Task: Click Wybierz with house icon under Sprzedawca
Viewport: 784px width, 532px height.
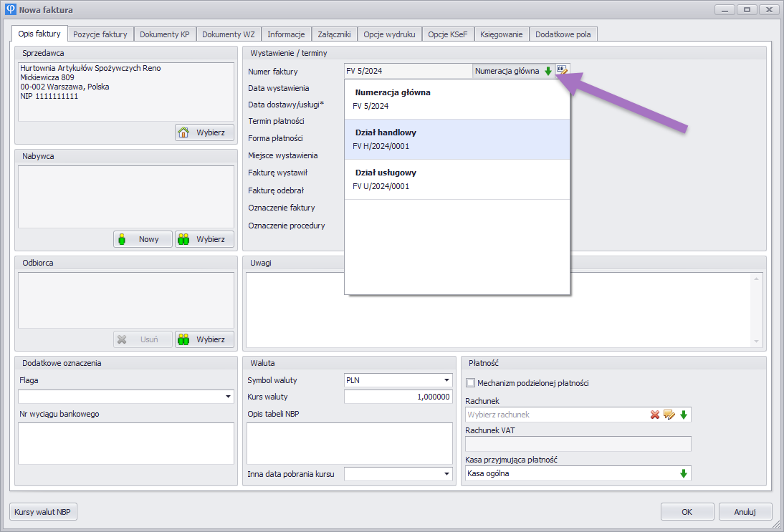Action: click(204, 132)
